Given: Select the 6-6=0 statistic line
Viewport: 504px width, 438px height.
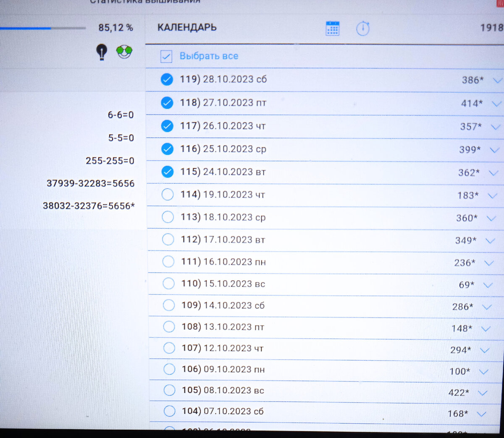Looking at the screenshot, I should click(x=121, y=115).
